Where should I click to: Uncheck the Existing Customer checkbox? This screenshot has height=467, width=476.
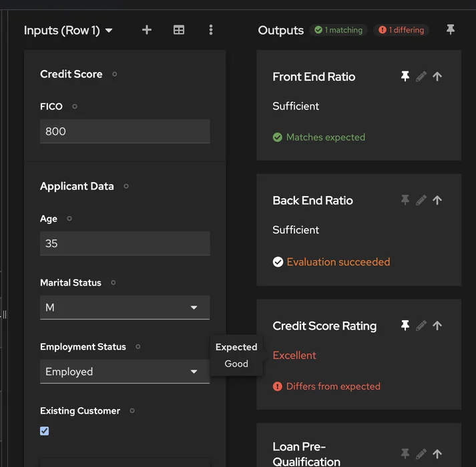click(44, 431)
